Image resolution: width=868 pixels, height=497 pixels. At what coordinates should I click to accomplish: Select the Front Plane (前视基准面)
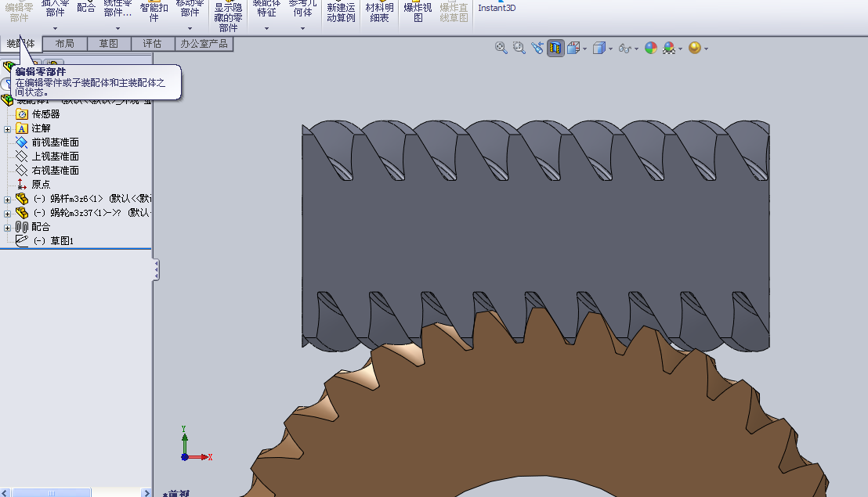coord(48,142)
